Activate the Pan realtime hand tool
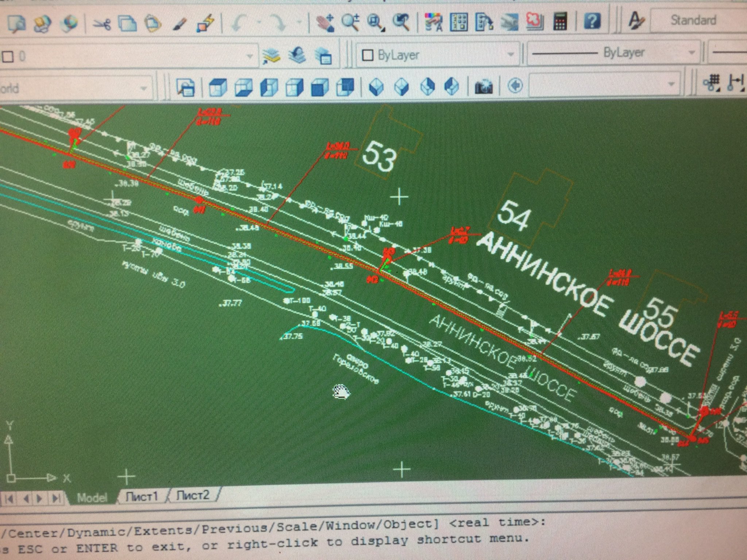Screen dimensions: 747x560 325,23
